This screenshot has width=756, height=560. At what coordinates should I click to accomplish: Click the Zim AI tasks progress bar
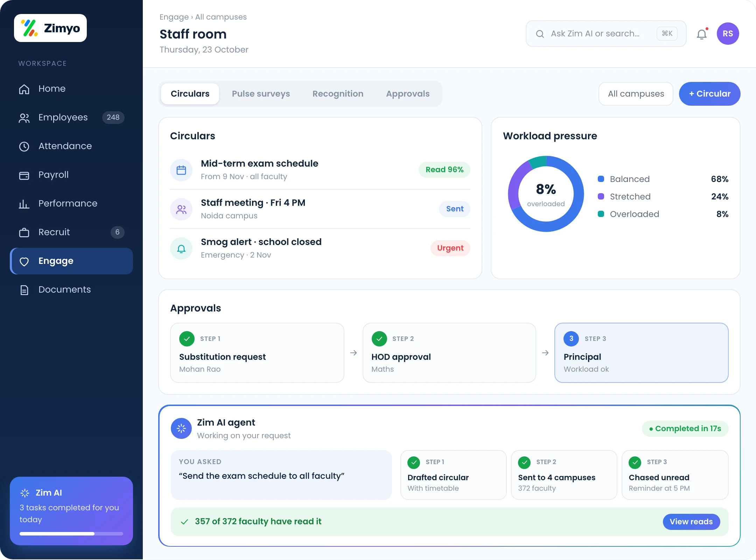pyautogui.click(x=71, y=534)
